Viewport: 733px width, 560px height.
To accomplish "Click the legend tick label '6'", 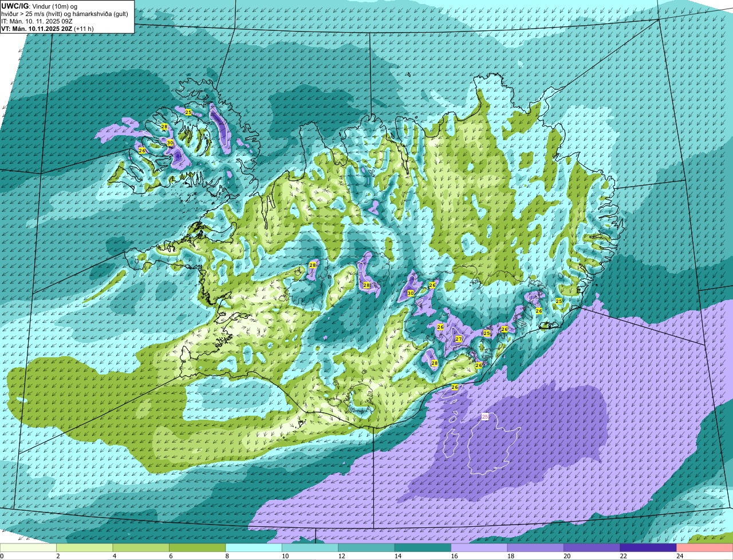I will point(171,556).
